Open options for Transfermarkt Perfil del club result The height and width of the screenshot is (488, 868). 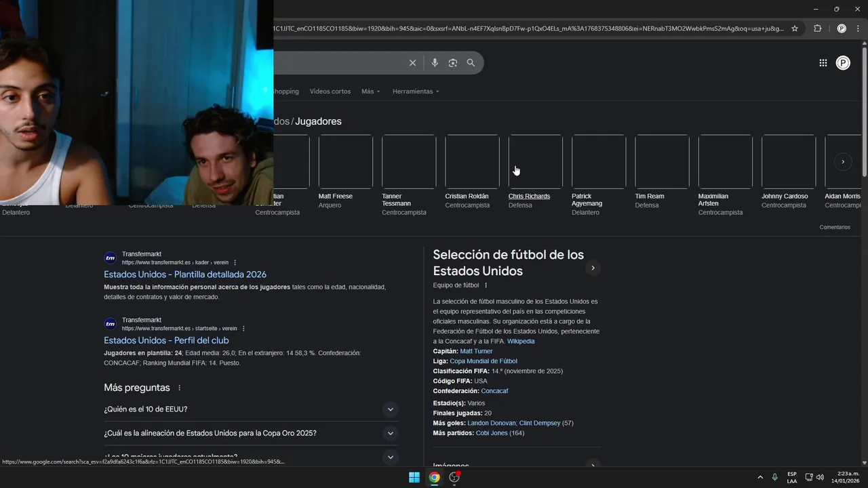coord(243,329)
